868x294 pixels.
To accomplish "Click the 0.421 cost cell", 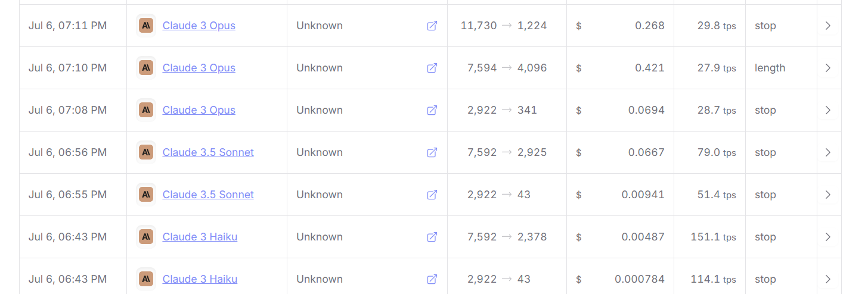I will tap(620, 68).
